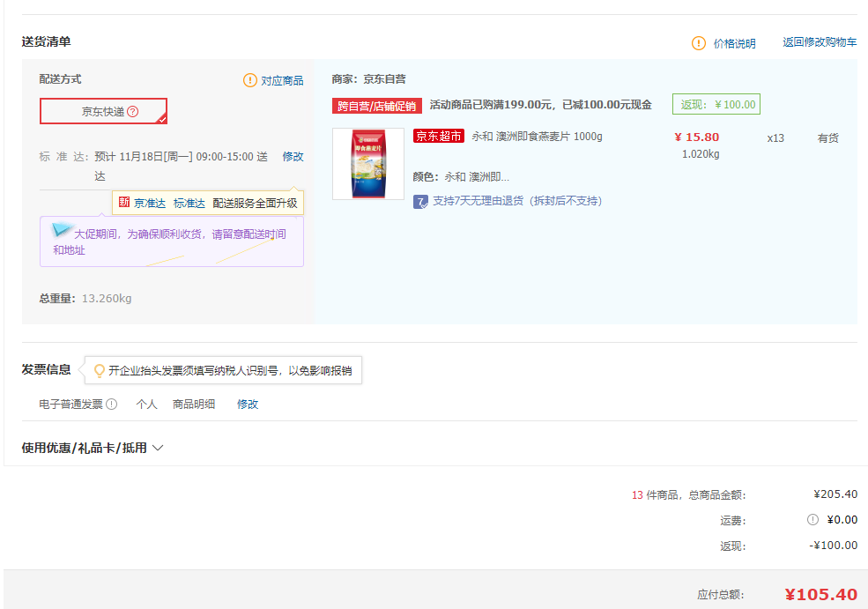This screenshot has width=868, height=609.
Task: Click the info icon next to the 运费 amount
Action: click(812, 519)
